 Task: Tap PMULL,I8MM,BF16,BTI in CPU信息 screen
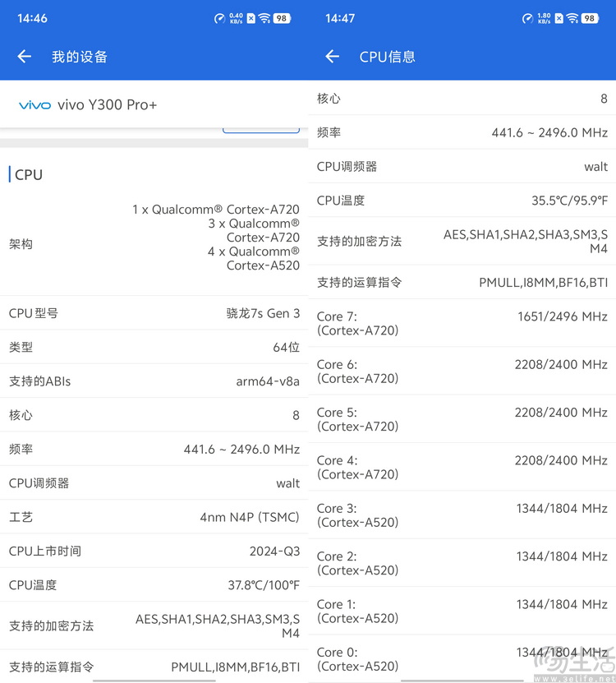click(x=543, y=283)
